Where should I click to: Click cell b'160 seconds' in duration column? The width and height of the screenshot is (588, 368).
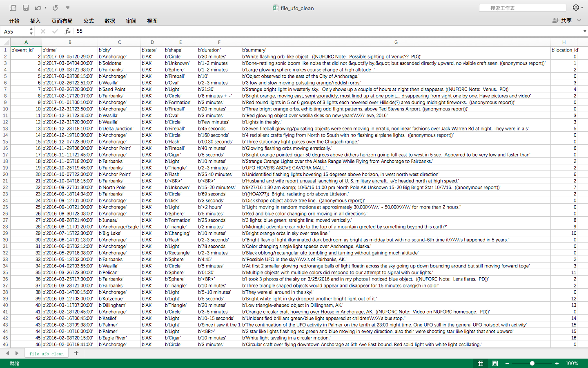click(219, 135)
